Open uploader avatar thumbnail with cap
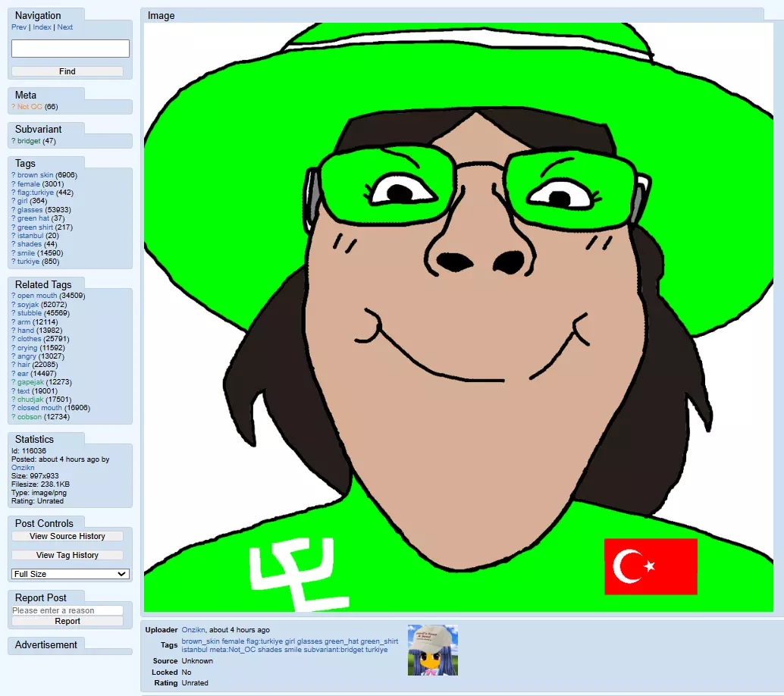The image size is (784, 696). 432,650
